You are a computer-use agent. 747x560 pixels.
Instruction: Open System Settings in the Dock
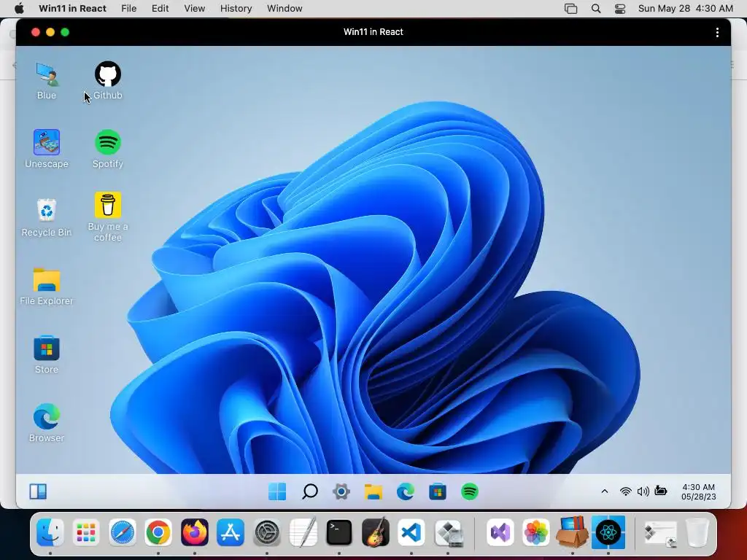[267, 532]
